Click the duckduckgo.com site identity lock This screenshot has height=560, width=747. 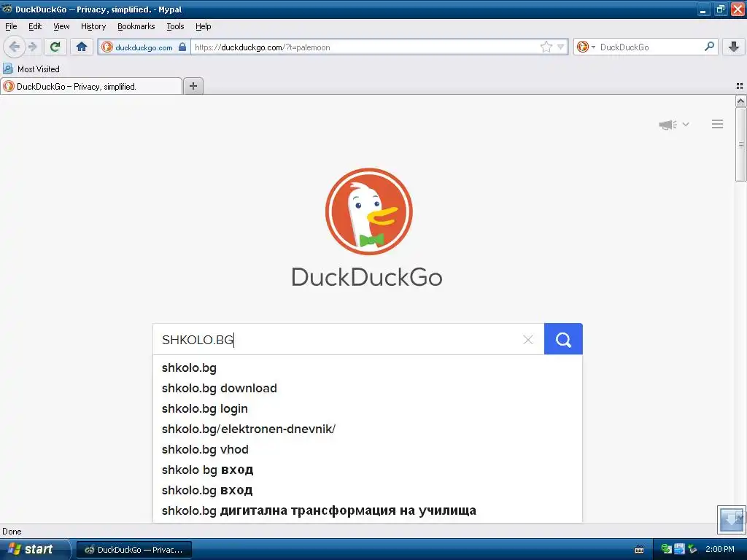click(144, 47)
